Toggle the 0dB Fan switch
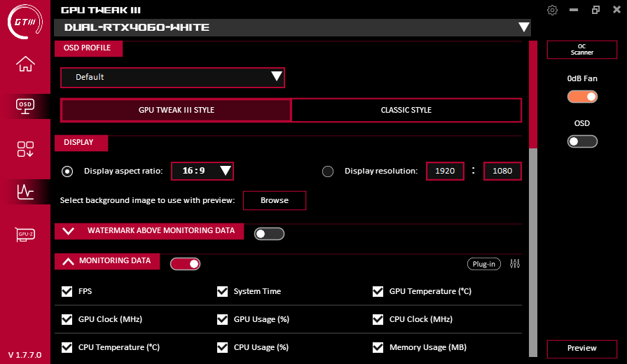627x364 pixels. [582, 97]
